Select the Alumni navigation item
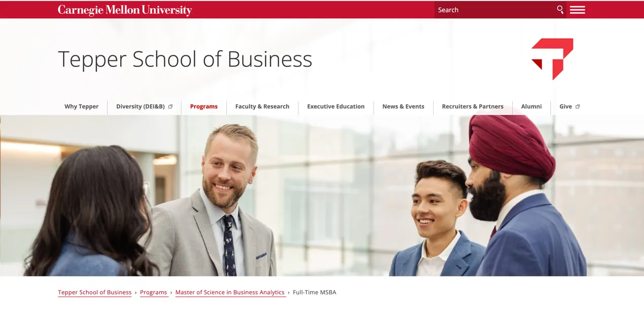The image size is (644, 309). pyautogui.click(x=531, y=107)
